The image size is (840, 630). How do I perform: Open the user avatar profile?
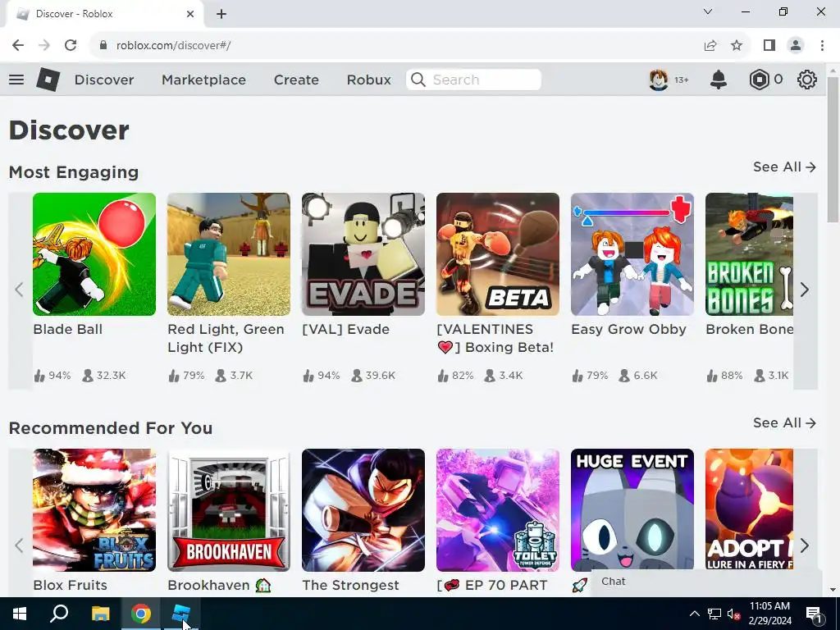pyautogui.click(x=659, y=80)
